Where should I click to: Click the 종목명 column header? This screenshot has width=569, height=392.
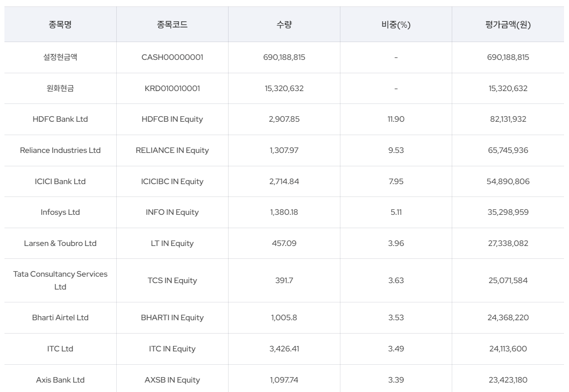point(60,25)
